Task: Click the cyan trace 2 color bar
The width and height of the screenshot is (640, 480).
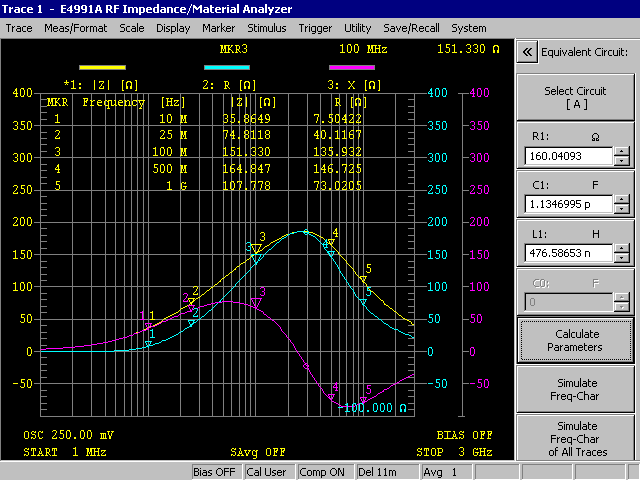Action: [227, 67]
